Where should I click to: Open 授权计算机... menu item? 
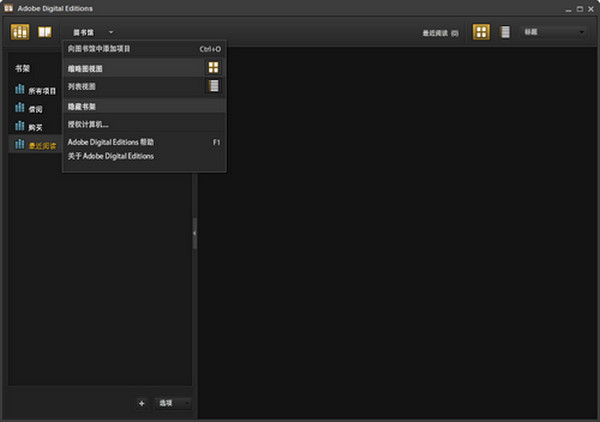144,124
